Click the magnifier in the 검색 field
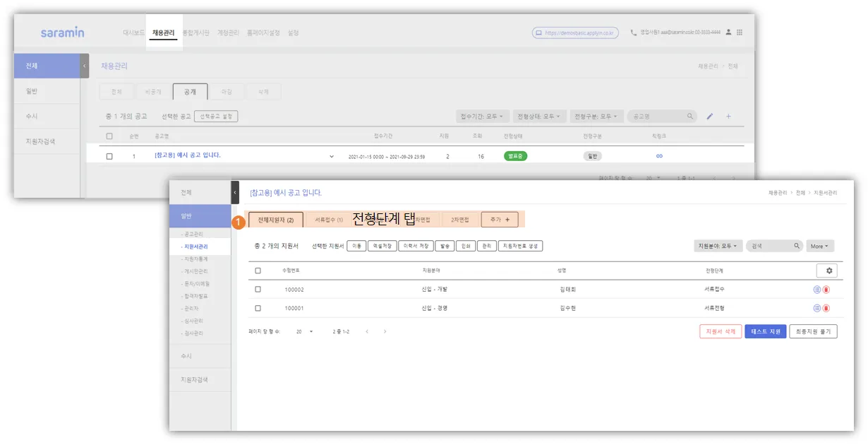This screenshot has width=868, height=445. (x=797, y=246)
